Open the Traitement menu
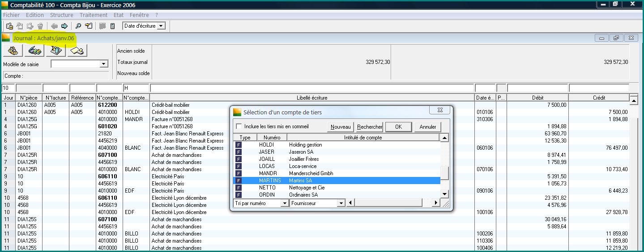644x252 pixels. 94,15
